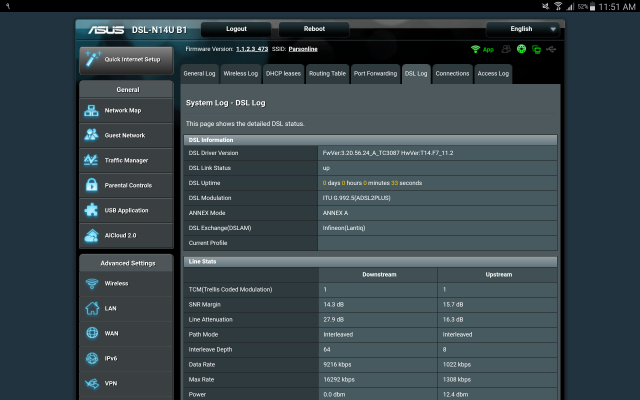Open Network Map from the sidebar
Viewport: 640px width, 400px height.
(x=121, y=111)
